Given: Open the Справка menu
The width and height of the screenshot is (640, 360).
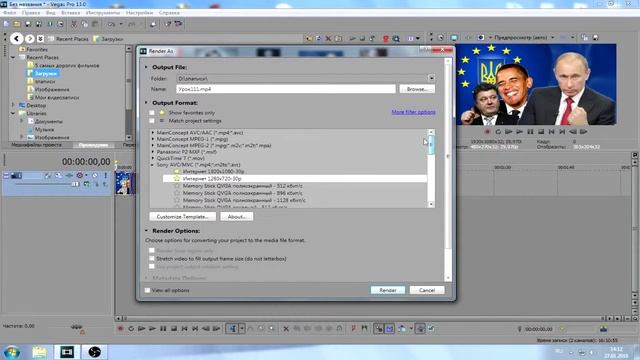Looking at the screenshot, I should pos(169,13).
